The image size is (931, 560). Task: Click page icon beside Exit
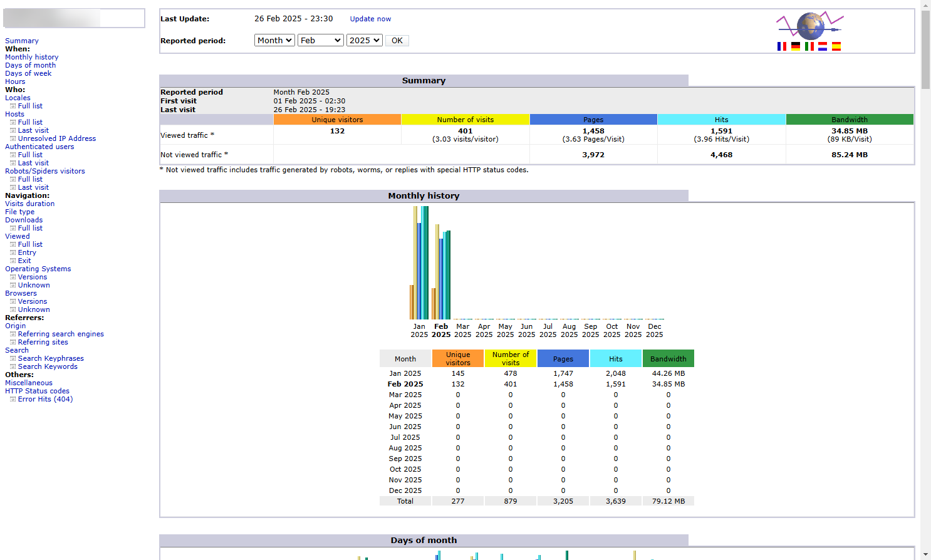pyautogui.click(x=13, y=261)
